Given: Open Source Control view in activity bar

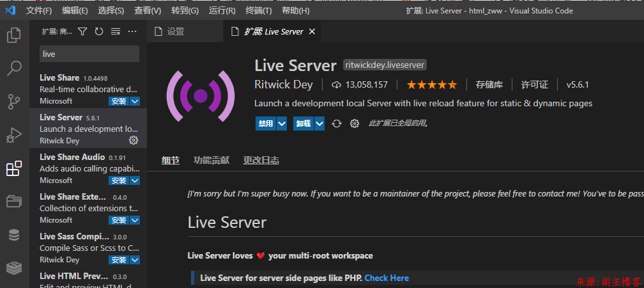Looking at the screenshot, I should coord(14,102).
